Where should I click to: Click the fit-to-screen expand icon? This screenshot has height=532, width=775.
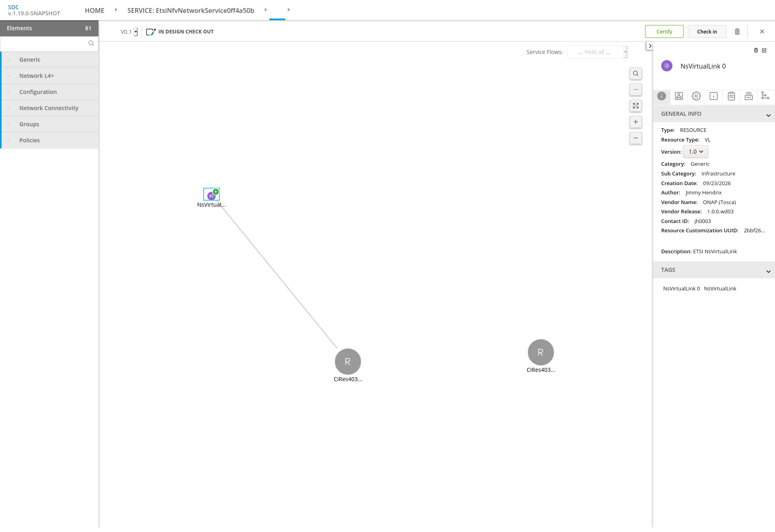[636, 106]
